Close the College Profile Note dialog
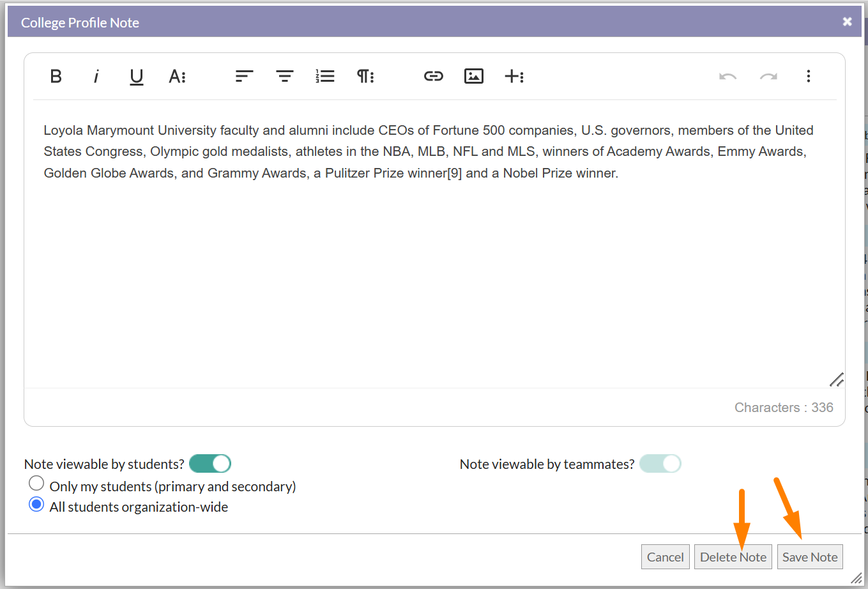 (x=847, y=22)
